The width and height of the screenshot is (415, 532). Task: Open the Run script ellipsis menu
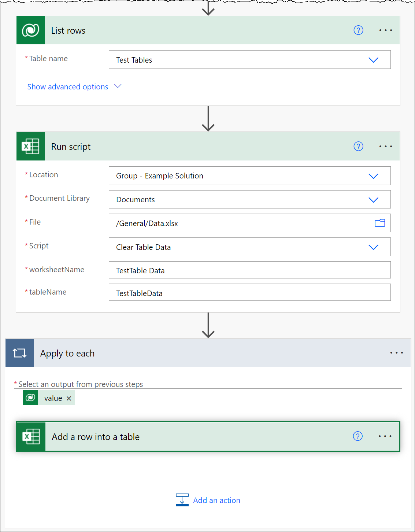[x=385, y=147]
